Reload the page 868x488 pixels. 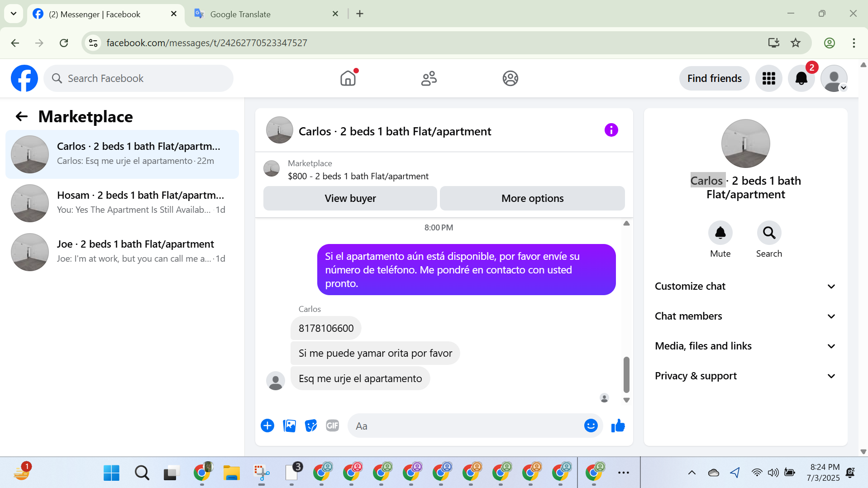[x=64, y=43]
